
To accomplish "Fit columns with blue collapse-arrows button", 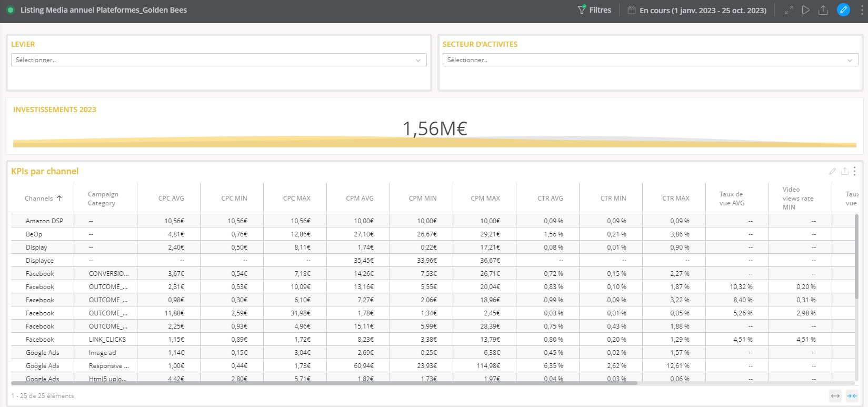I will coord(851,396).
